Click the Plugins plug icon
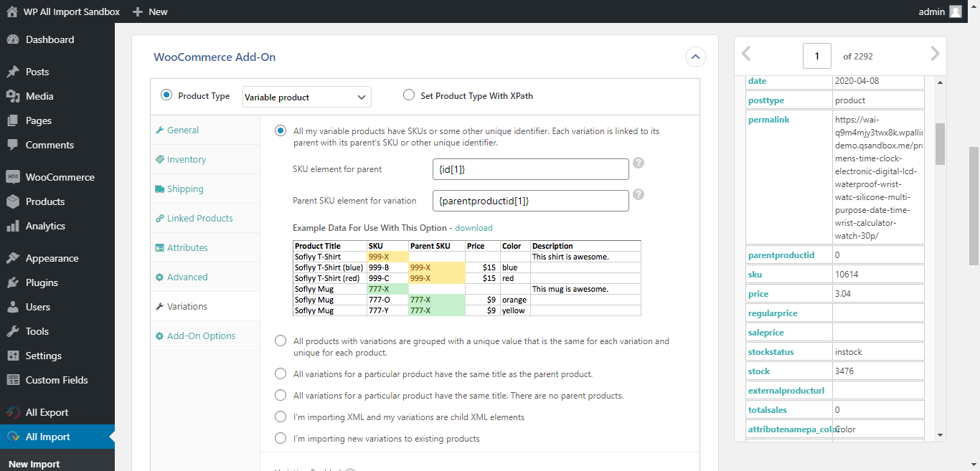 point(12,282)
